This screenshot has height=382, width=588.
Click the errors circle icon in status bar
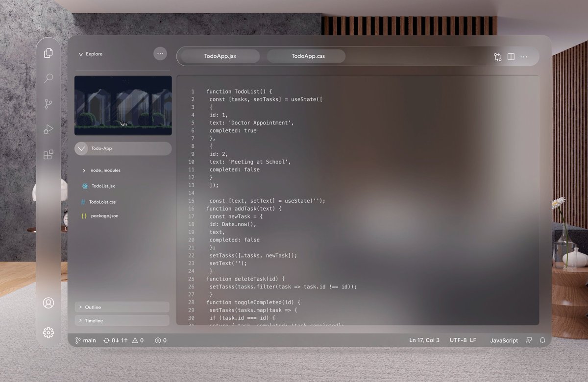point(158,340)
